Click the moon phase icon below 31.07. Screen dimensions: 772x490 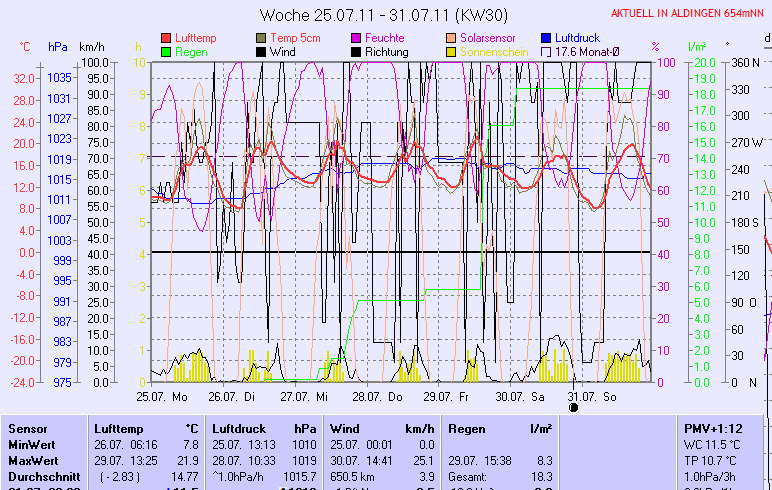(x=574, y=407)
